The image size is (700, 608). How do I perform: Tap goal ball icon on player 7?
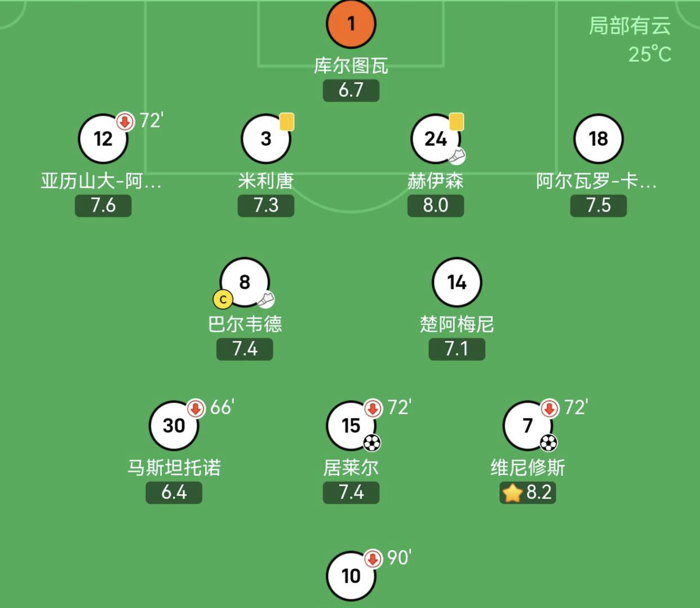(x=548, y=443)
